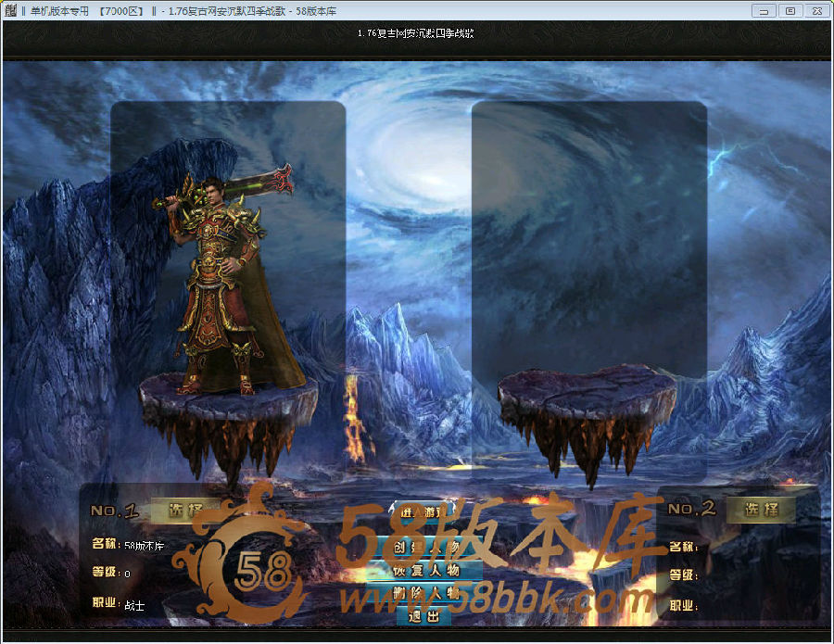Minimize the game window
This screenshot has width=834, height=644.
point(764,10)
